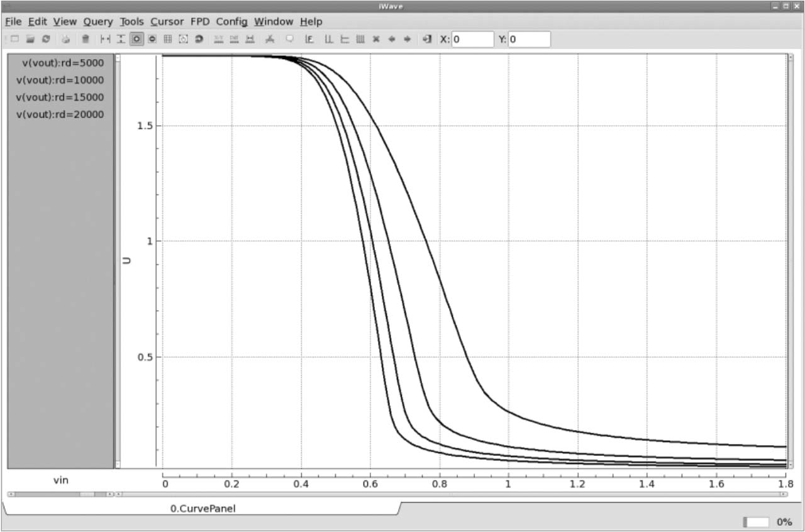
Task: Click the trash delete icon
Action: coord(86,39)
